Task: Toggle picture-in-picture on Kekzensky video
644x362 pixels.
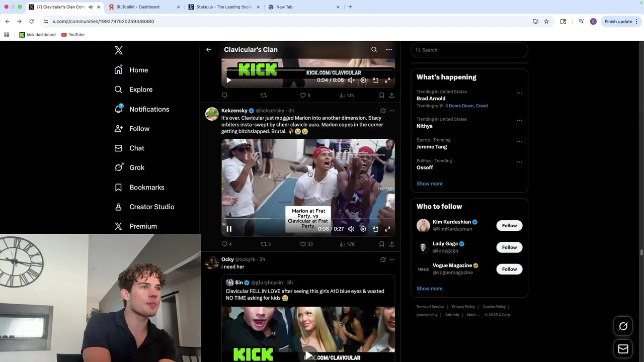Action: pyautogui.click(x=375, y=229)
